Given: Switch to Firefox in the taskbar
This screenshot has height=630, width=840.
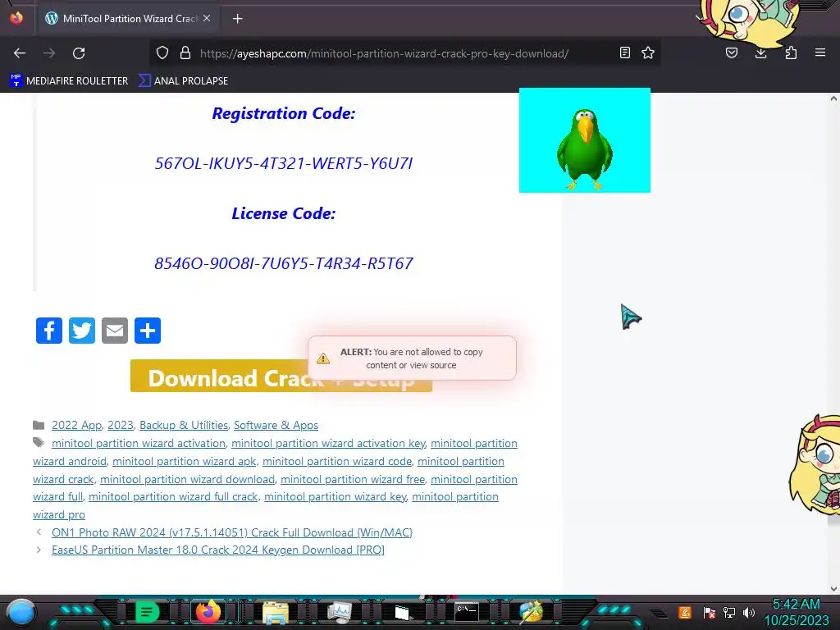Looking at the screenshot, I should pyautogui.click(x=208, y=612).
